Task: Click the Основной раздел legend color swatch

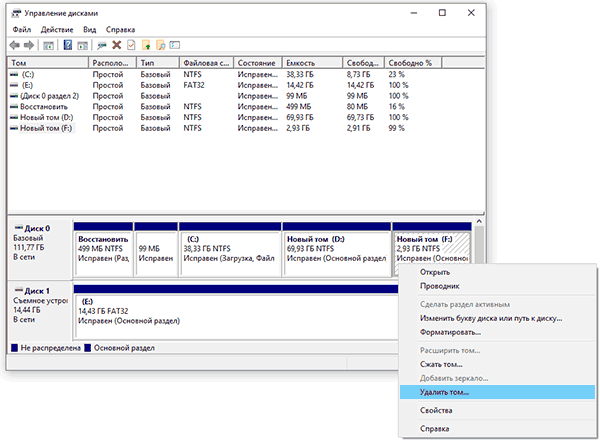Action: pyautogui.click(x=88, y=348)
